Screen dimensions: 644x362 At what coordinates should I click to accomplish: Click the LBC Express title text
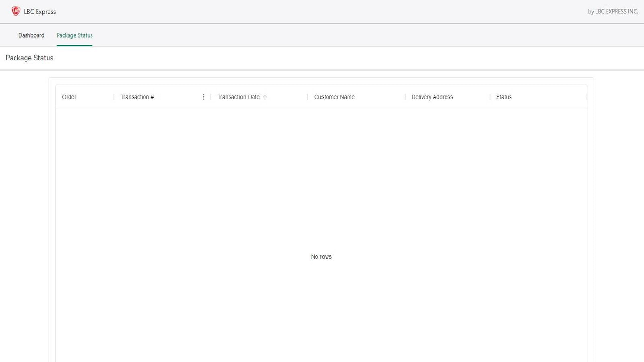click(x=39, y=11)
